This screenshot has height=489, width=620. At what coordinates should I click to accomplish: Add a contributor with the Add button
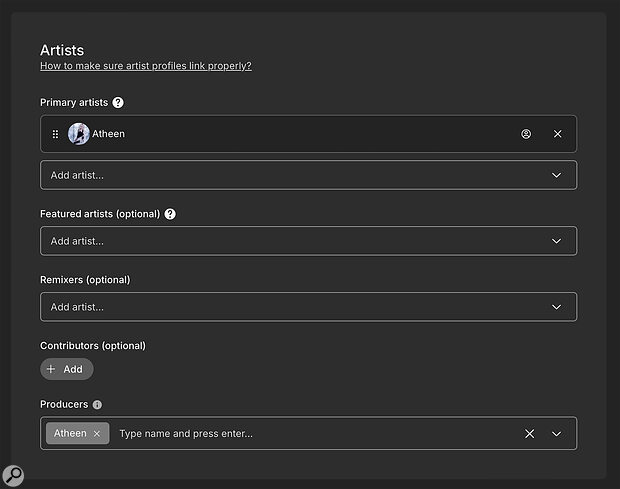(x=67, y=369)
